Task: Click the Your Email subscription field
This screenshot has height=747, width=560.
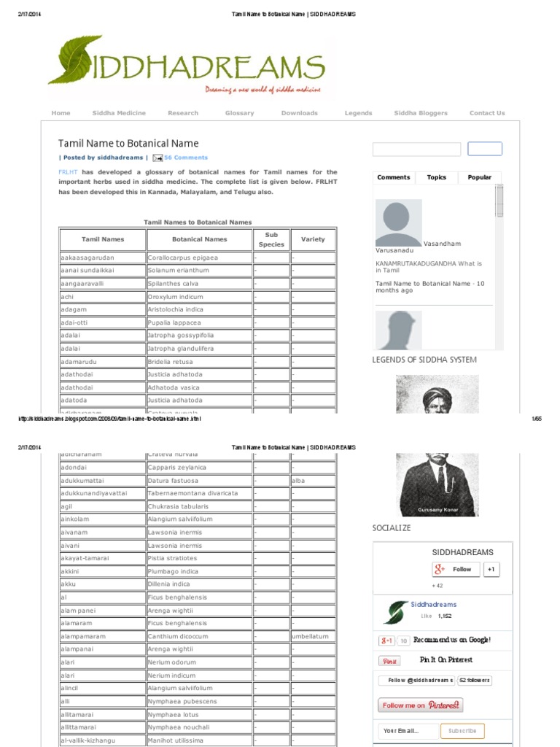Action: coord(409,731)
